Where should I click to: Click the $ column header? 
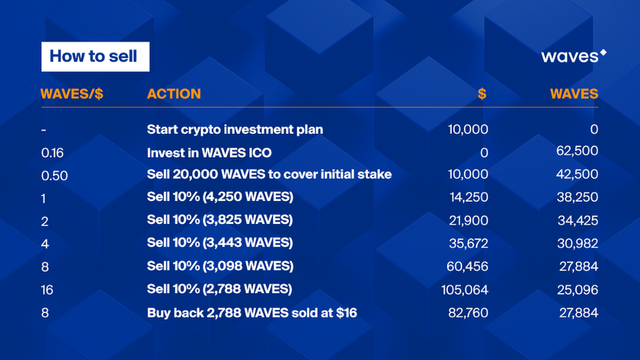coord(482,94)
